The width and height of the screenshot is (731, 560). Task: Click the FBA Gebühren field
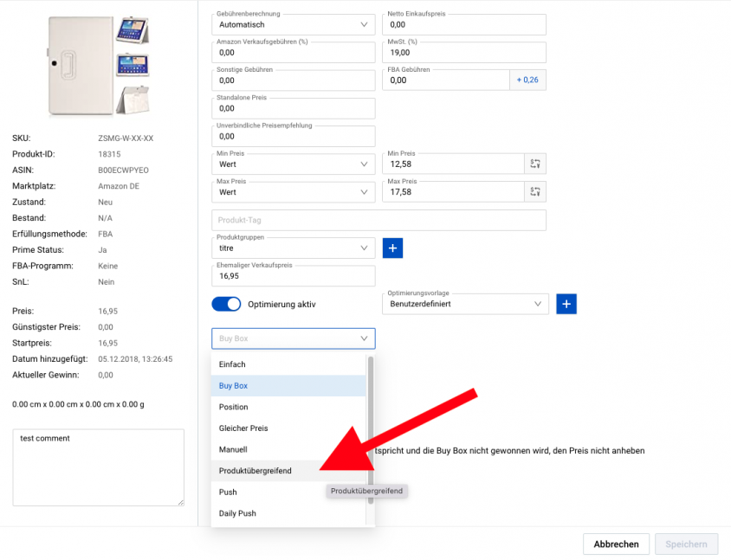(446, 80)
